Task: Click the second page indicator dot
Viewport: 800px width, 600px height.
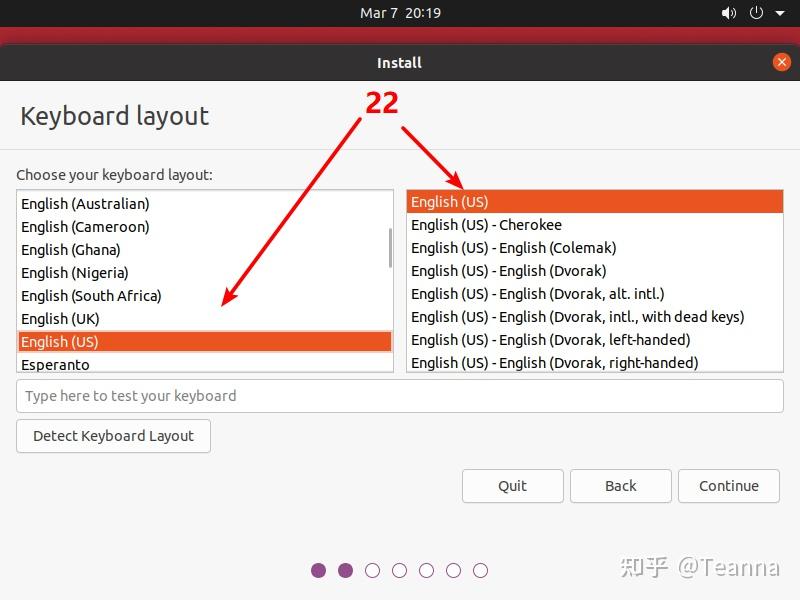Action: [x=346, y=570]
